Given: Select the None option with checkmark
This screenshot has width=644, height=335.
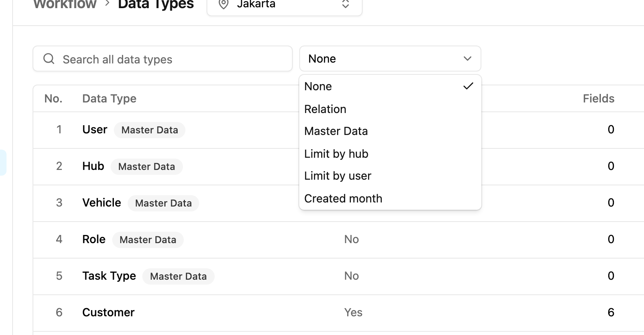Looking at the screenshot, I should pos(390,86).
